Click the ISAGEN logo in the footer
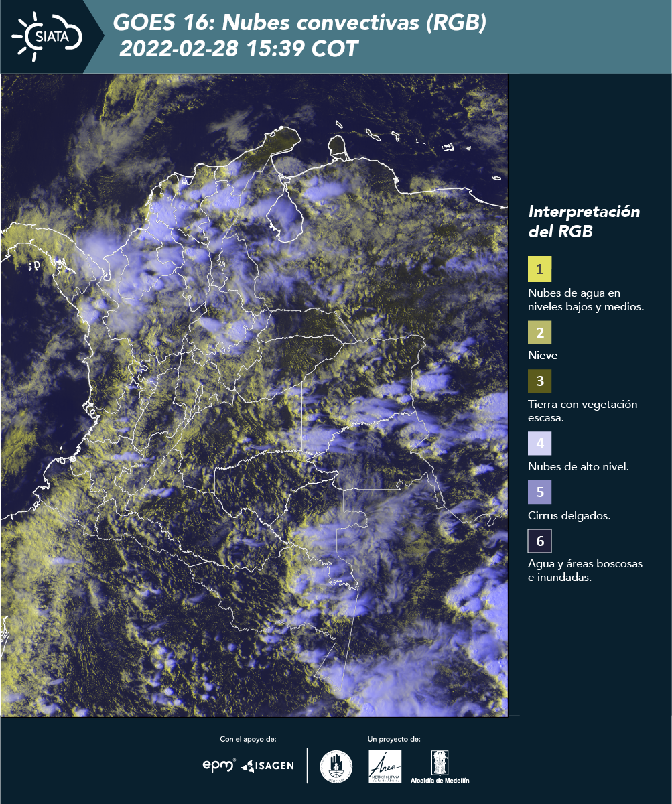 pos(268,766)
